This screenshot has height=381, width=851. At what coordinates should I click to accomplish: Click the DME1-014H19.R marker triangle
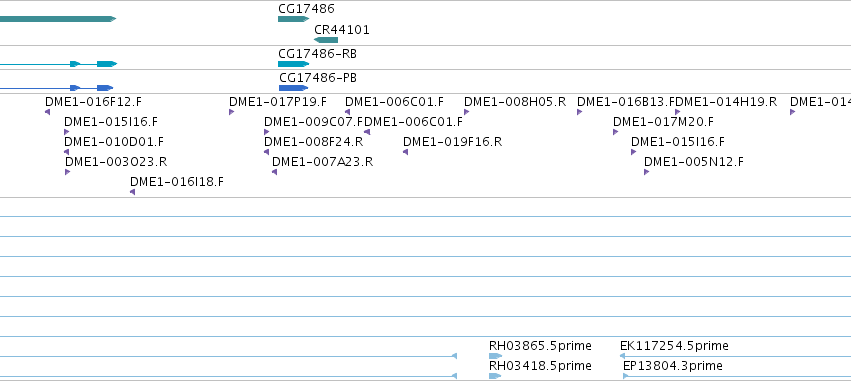677,112
